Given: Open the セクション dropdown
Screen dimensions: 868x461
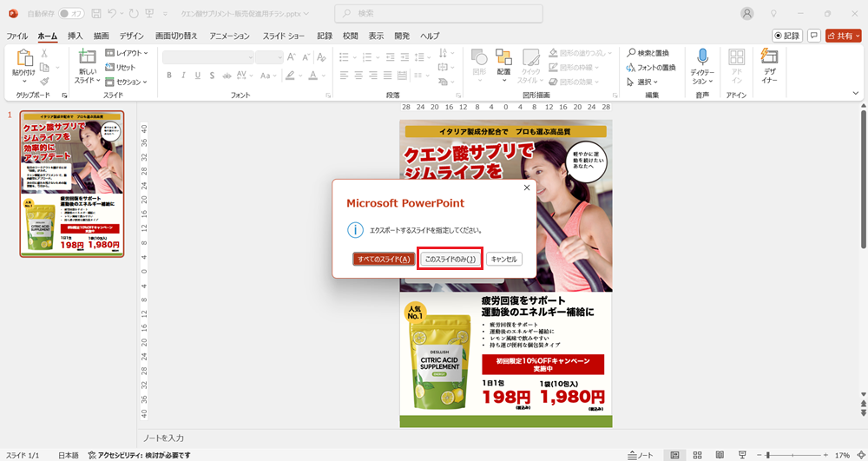Looking at the screenshot, I should [126, 82].
